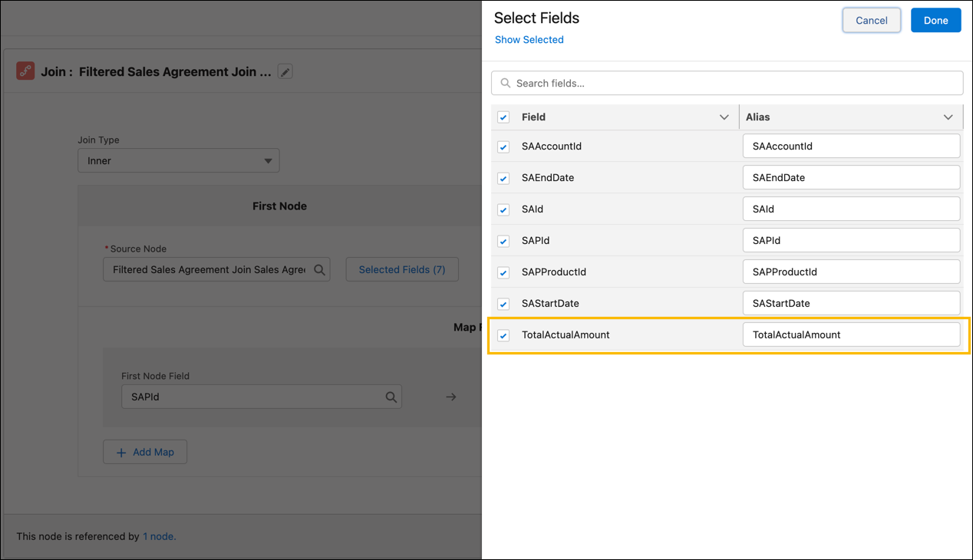
Task: Click the search icon in Search fields box
Action: click(506, 83)
